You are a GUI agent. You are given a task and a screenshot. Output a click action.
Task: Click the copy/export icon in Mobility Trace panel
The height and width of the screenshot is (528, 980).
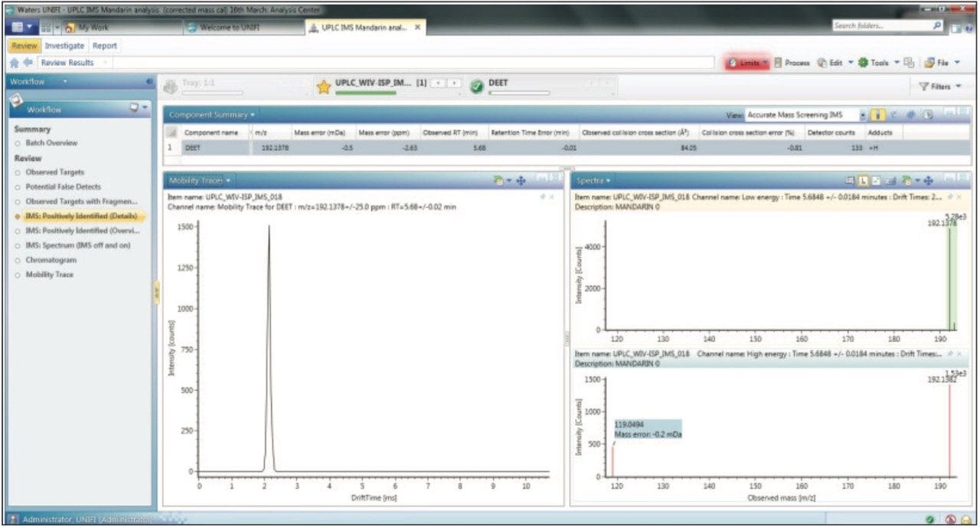pyautogui.click(x=500, y=180)
